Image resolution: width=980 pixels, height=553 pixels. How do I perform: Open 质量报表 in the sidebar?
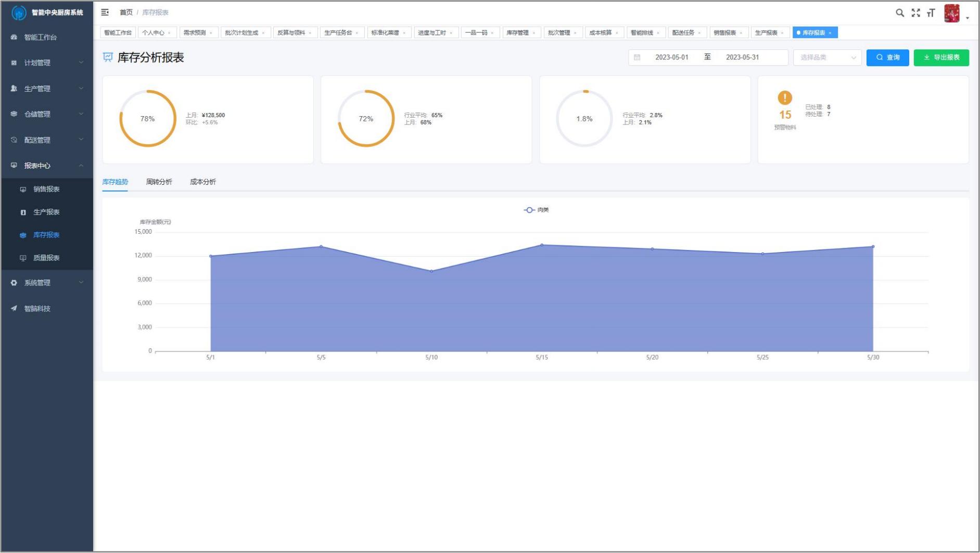46,258
